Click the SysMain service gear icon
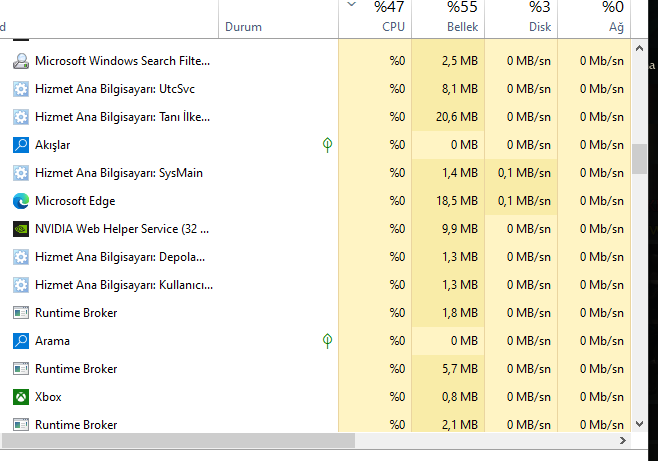Screen dimensions: 658x461 coord(21,173)
